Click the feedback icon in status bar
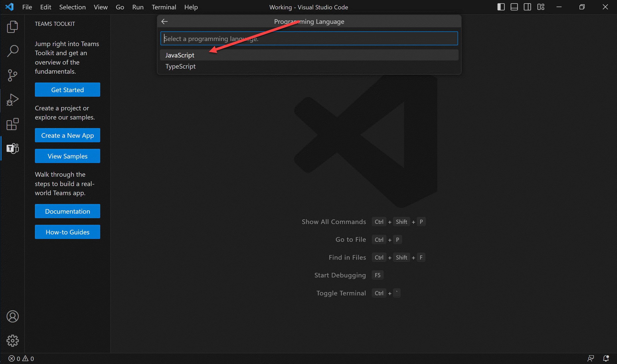 (591, 358)
